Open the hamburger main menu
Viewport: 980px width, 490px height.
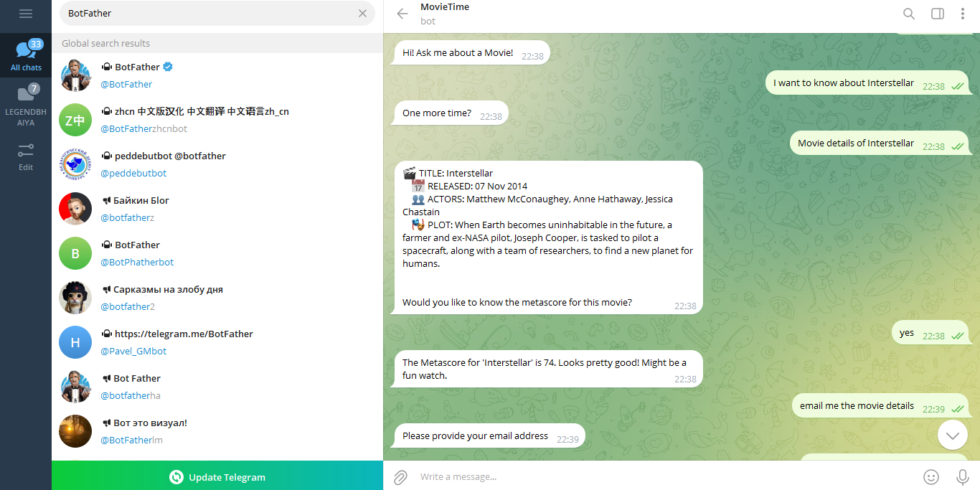pos(26,14)
